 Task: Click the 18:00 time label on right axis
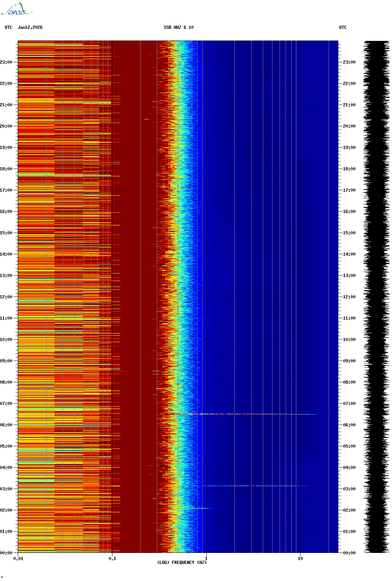click(x=349, y=169)
